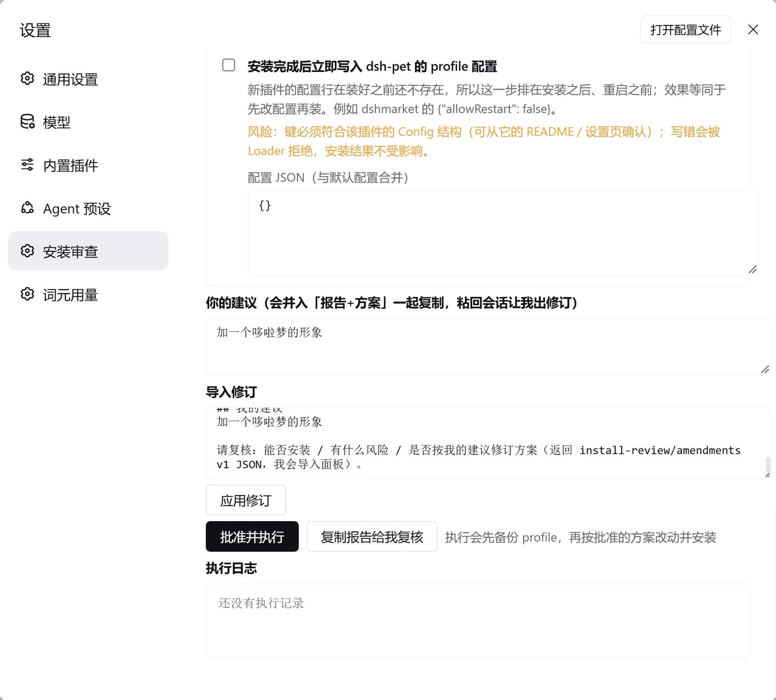Click into the 你的建议 suggestion textarea
The image size is (776, 700).
pyautogui.click(x=489, y=347)
